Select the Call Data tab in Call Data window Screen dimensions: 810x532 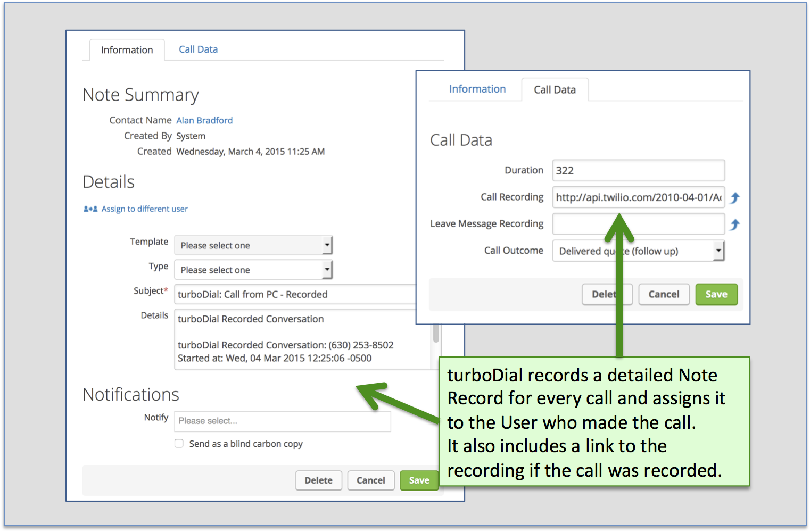tap(555, 90)
